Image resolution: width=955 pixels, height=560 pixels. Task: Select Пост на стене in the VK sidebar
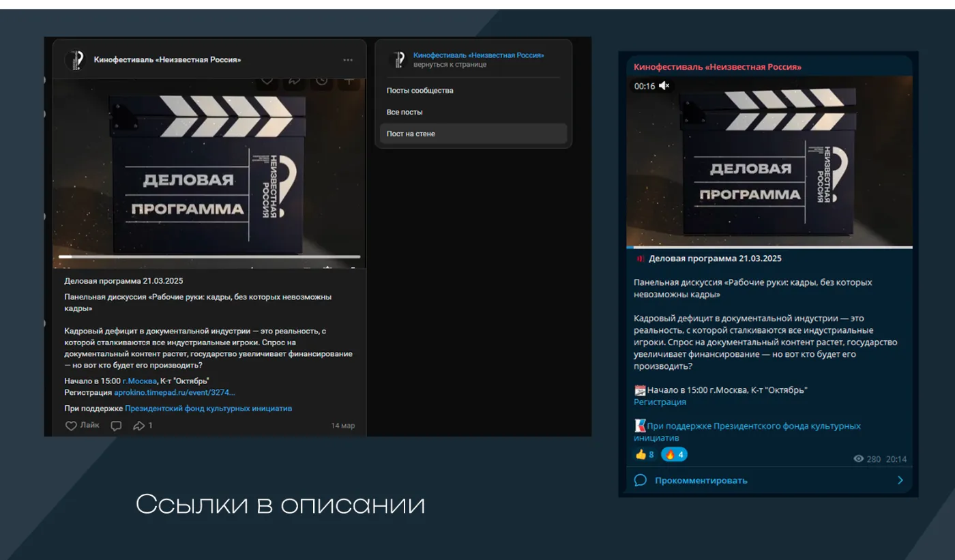pyautogui.click(x=473, y=134)
